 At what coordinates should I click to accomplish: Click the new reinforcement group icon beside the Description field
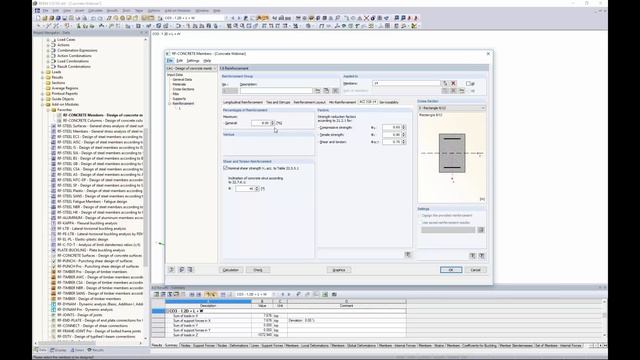click(318, 91)
